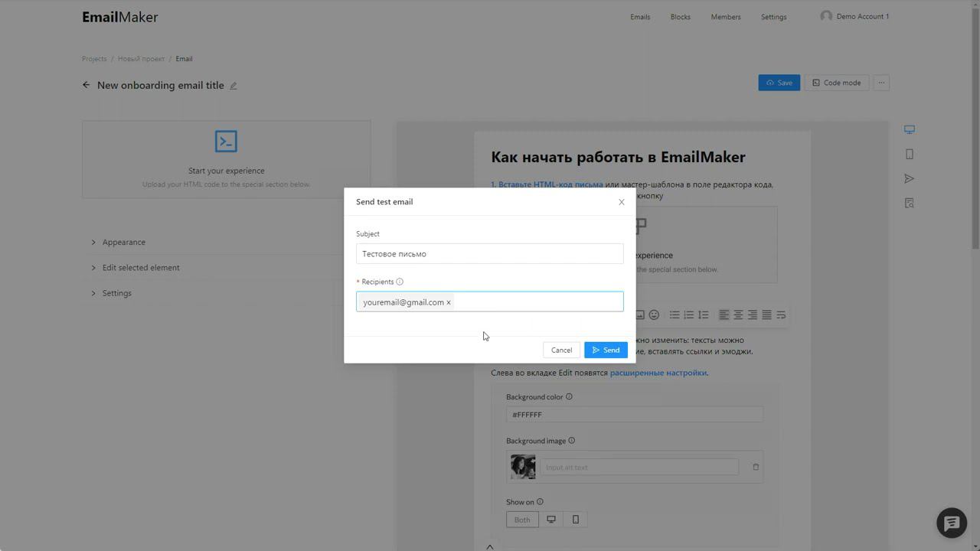The height and width of the screenshot is (551, 980).
Task: Align text left
Action: (724, 315)
